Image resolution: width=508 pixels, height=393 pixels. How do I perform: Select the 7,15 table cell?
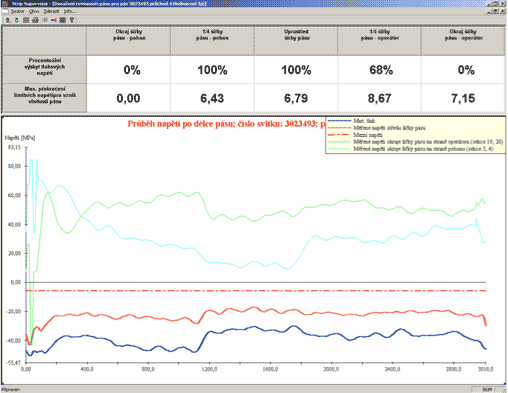coord(463,98)
